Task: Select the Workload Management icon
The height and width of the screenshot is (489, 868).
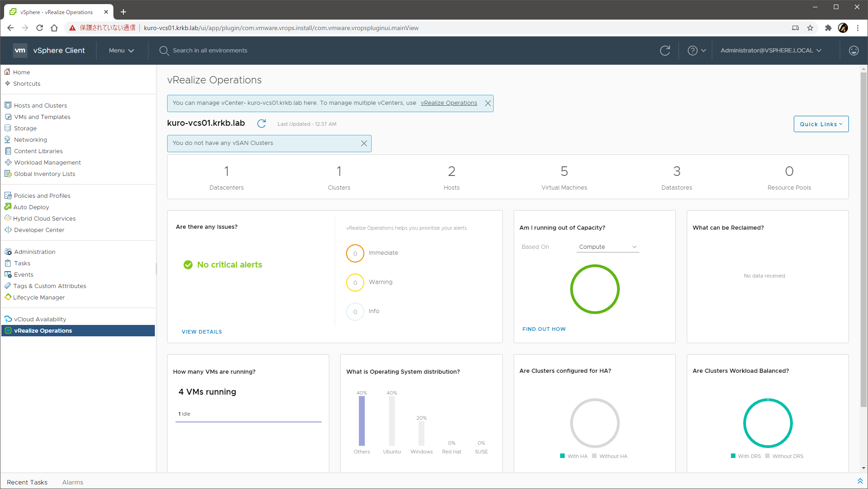Action: point(8,162)
